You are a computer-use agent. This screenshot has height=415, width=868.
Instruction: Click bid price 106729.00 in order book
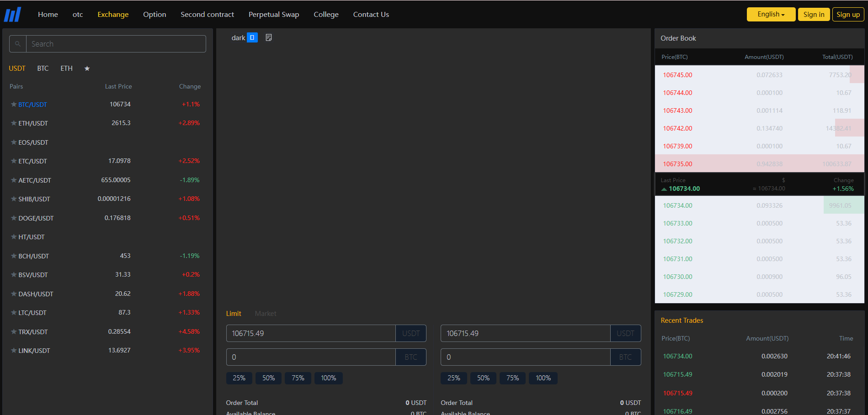click(677, 294)
